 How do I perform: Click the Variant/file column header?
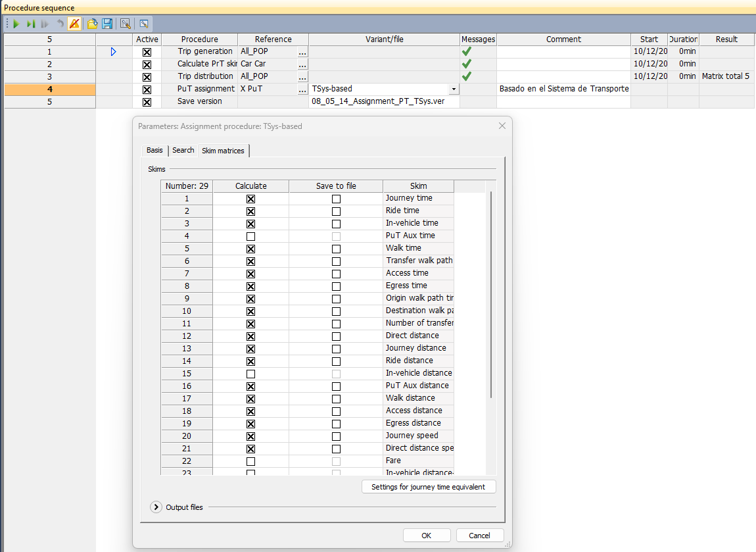click(x=385, y=39)
